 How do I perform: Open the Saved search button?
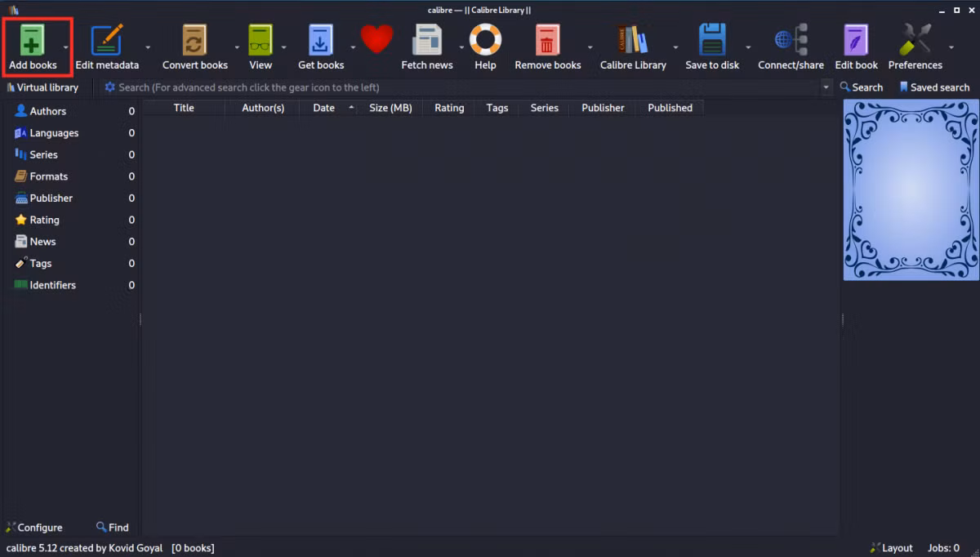pyautogui.click(x=934, y=87)
